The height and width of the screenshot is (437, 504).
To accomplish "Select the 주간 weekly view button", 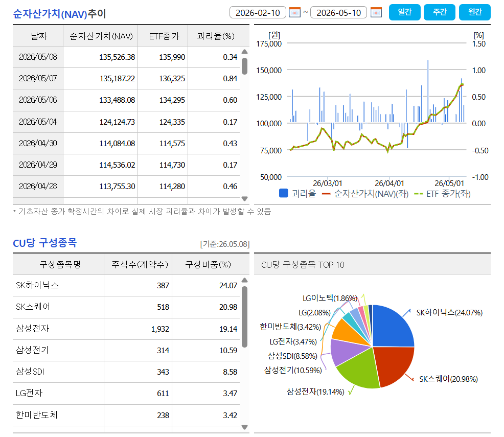I will coord(440,12).
